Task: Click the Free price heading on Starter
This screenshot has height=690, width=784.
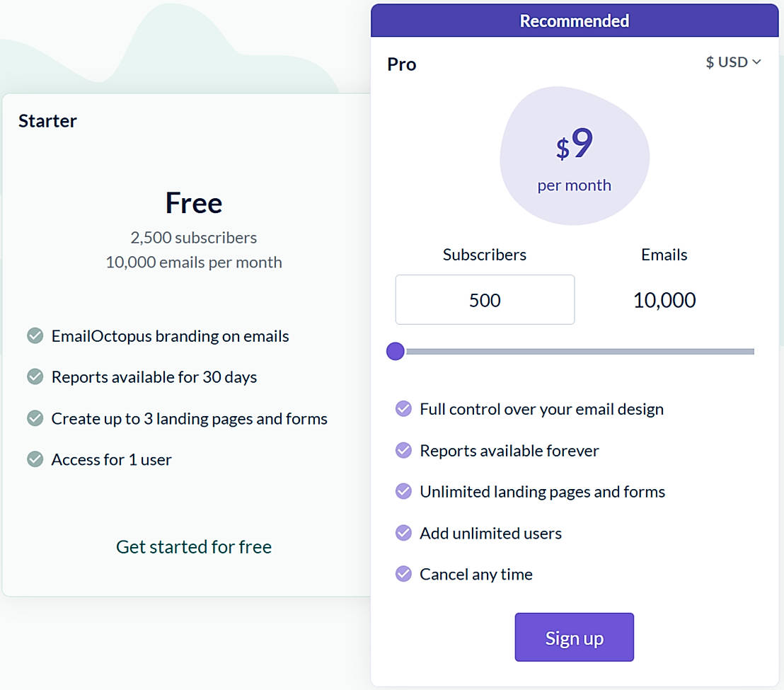Action: click(194, 203)
